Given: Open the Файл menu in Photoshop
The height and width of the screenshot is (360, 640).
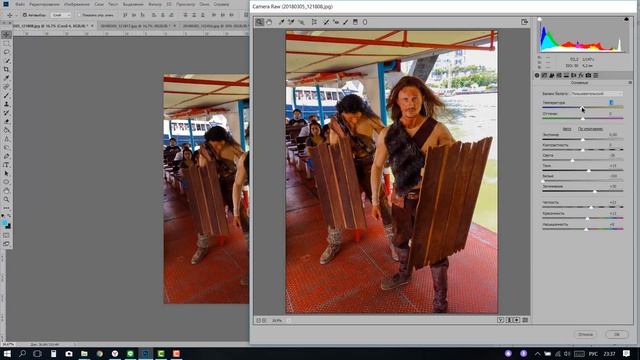Looking at the screenshot, I should tap(20, 4).
